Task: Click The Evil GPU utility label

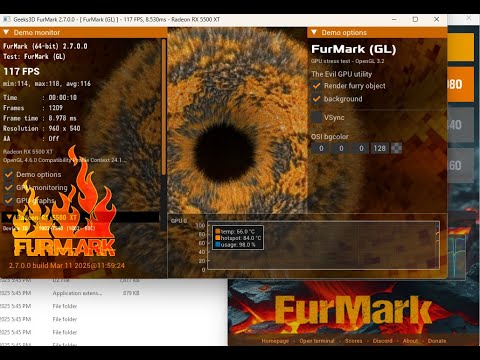Action: (341, 74)
